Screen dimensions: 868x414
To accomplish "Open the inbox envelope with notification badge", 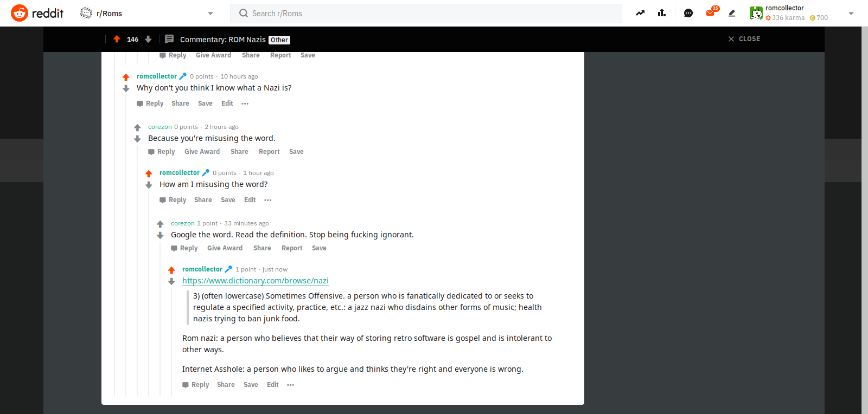I will point(711,12).
